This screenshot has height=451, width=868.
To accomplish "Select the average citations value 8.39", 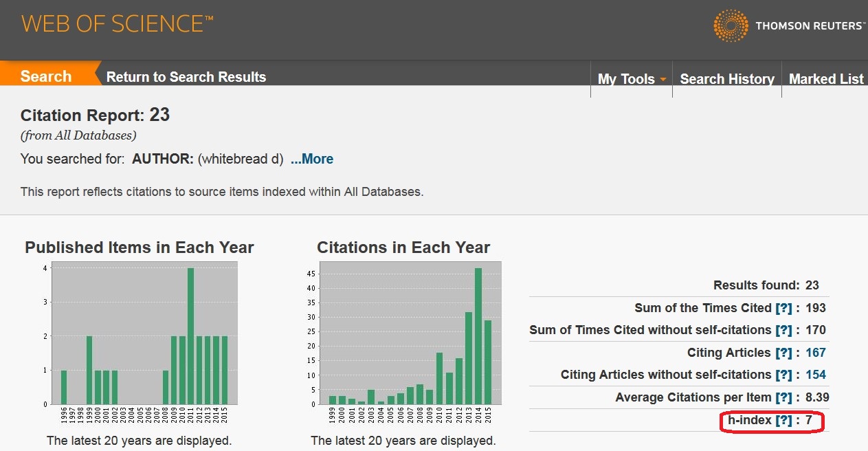I will click(x=819, y=397).
